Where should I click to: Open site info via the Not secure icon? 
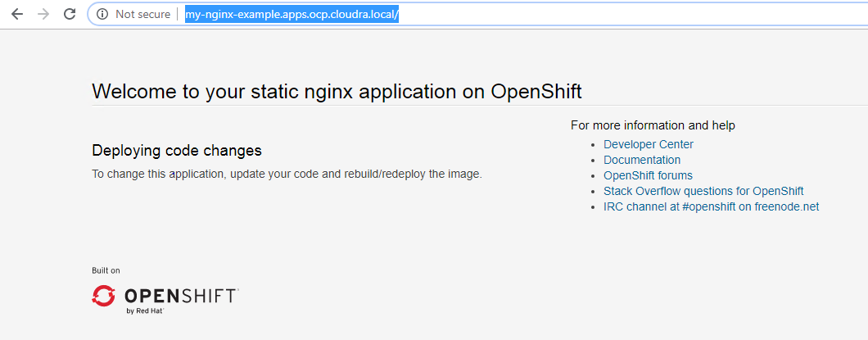click(102, 15)
